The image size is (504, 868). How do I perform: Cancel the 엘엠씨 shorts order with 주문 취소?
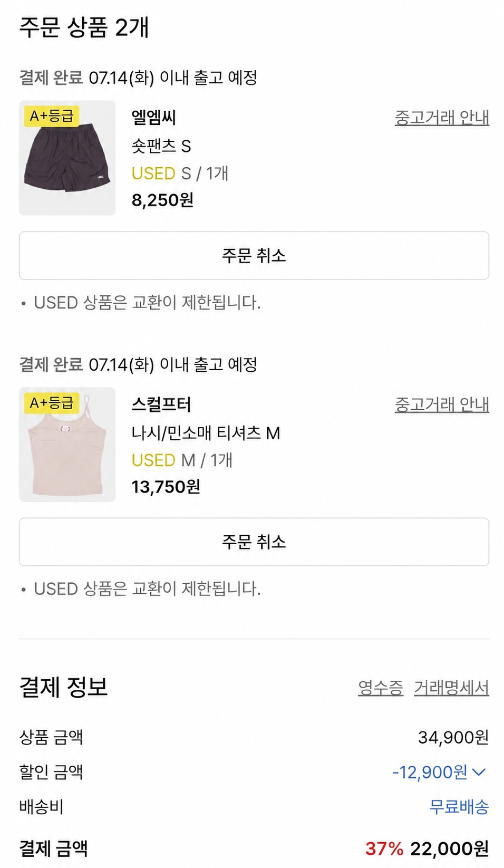coord(254,256)
